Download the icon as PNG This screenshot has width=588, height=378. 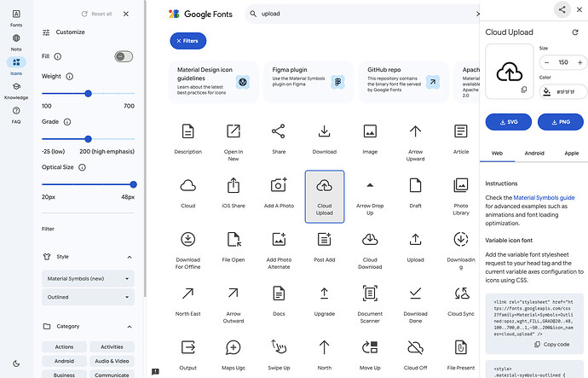click(x=561, y=122)
